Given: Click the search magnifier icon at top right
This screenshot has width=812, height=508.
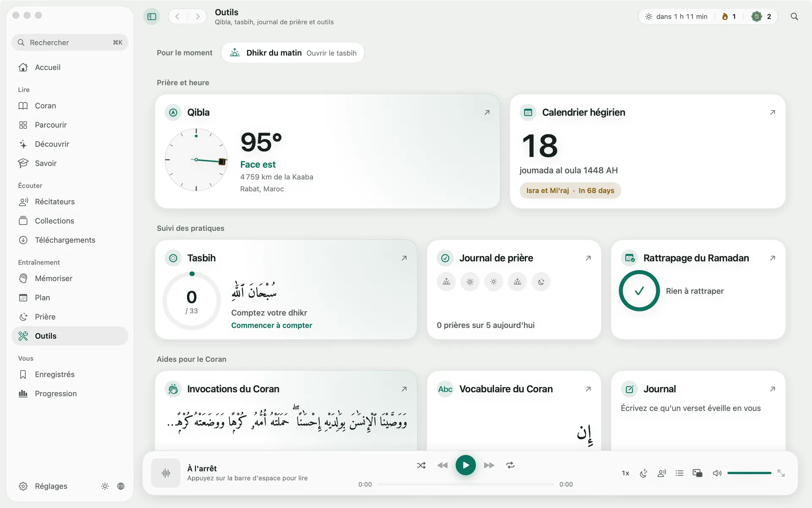Looking at the screenshot, I should click(794, 17).
